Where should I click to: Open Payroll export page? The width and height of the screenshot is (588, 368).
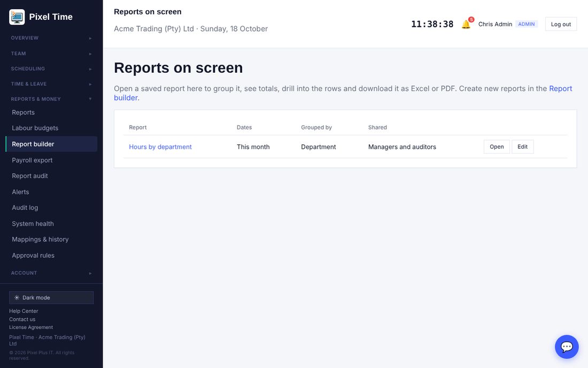pos(51,160)
